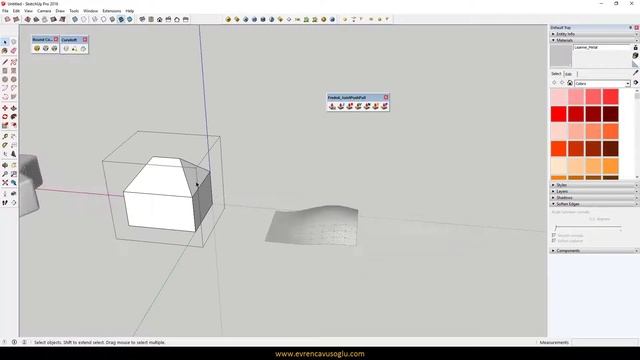The width and height of the screenshot is (640, 360).
Task: Click first Curviloft toolbar icon
Action: point(66,49)
